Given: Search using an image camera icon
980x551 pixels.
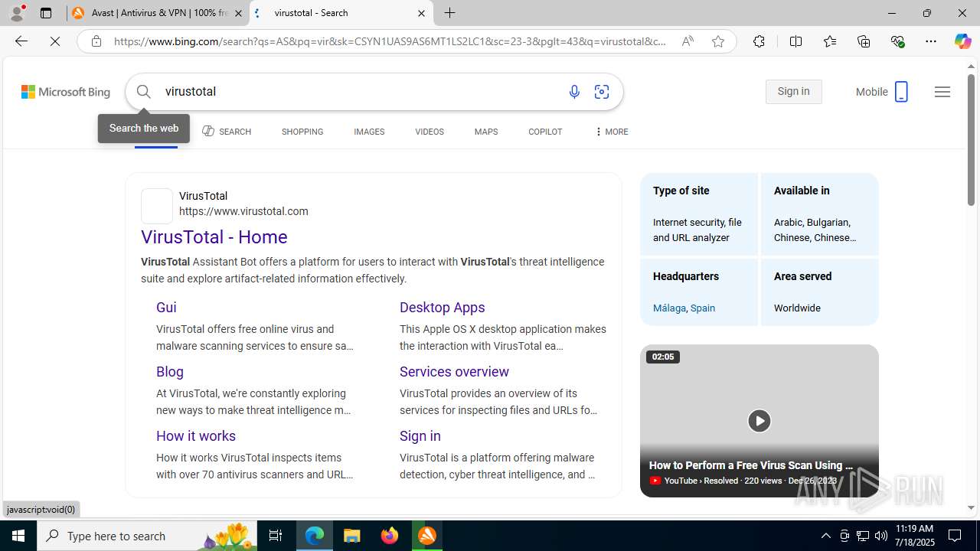Looking at the screenshot, I should pos(602,92).
